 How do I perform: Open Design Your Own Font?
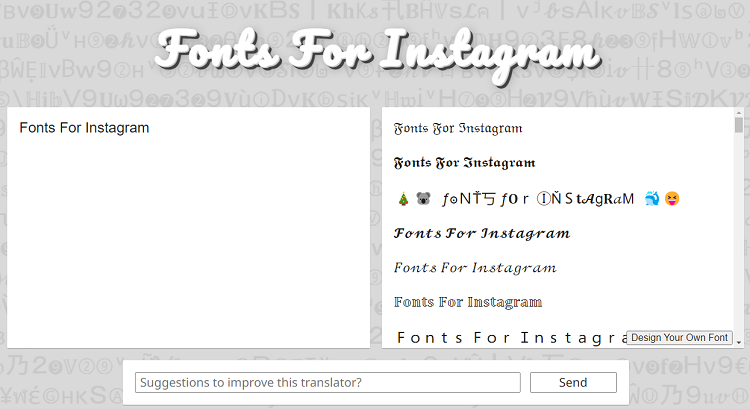679,337
